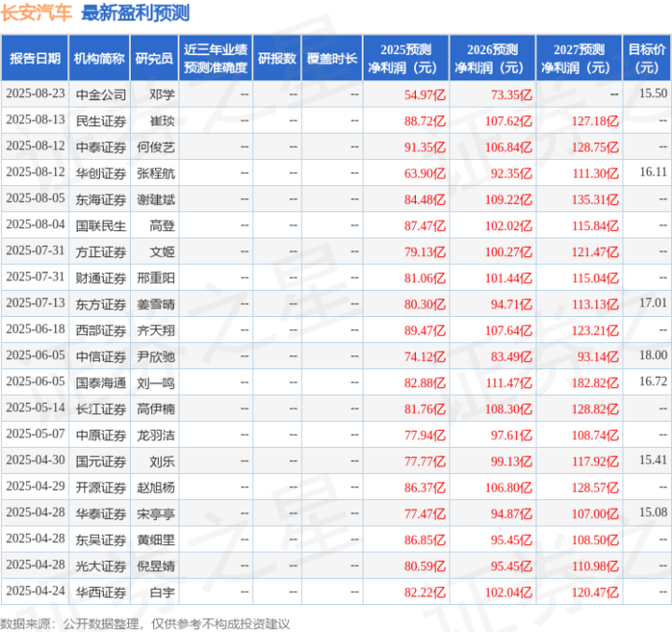Select the 东吴证券 institution cell
The width and height of the screenshot is (672, 632).
[x=101, y=540]
